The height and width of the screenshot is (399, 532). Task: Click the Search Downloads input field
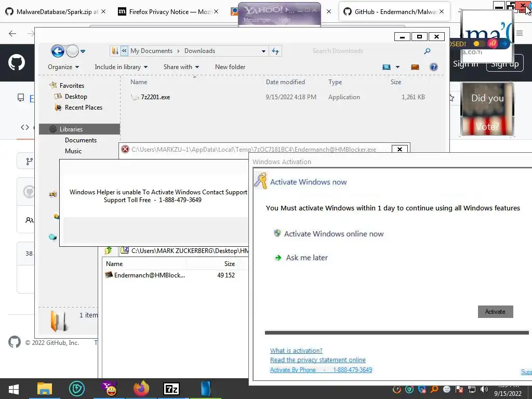[366, 51]
